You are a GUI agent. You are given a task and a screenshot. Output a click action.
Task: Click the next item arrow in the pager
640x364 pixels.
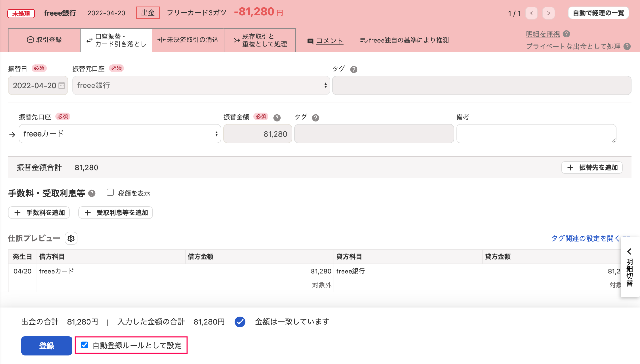(x=548, y=13)
